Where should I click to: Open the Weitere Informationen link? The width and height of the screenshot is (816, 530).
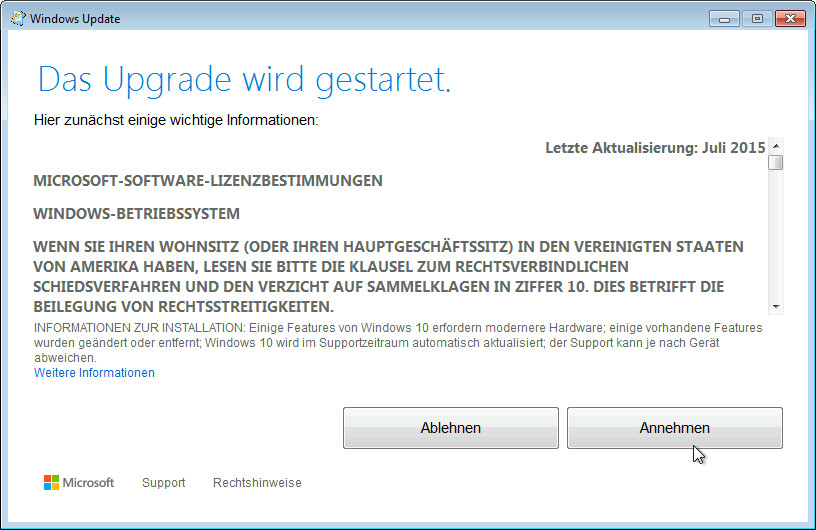click(x=94, y=373)
